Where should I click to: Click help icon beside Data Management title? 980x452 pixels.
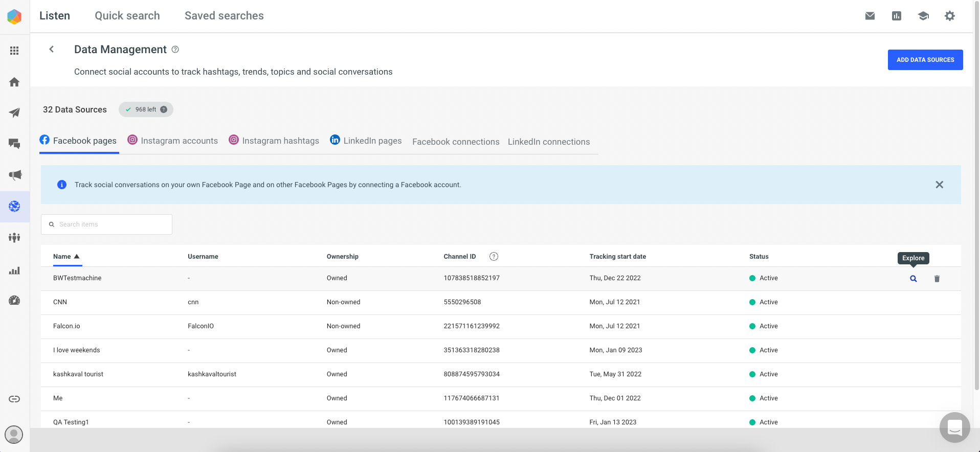click(x=175, y=50)
